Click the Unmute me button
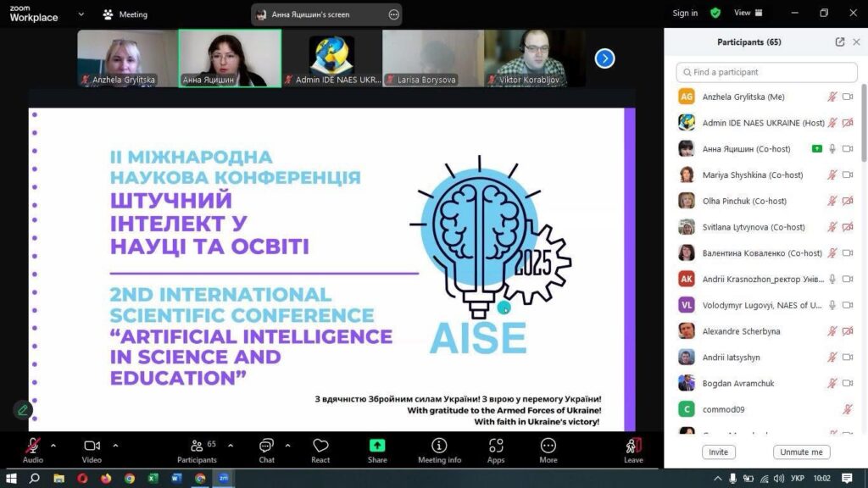 (x=801, y=452)
